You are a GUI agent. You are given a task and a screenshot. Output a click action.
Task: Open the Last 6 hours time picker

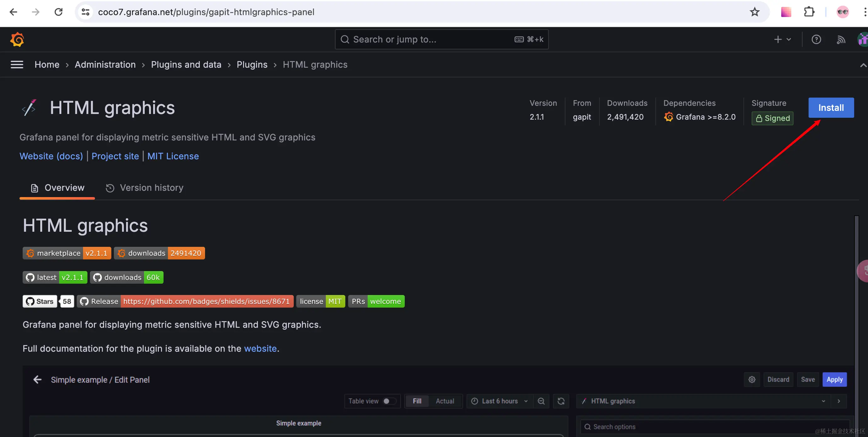coord(500,401)
